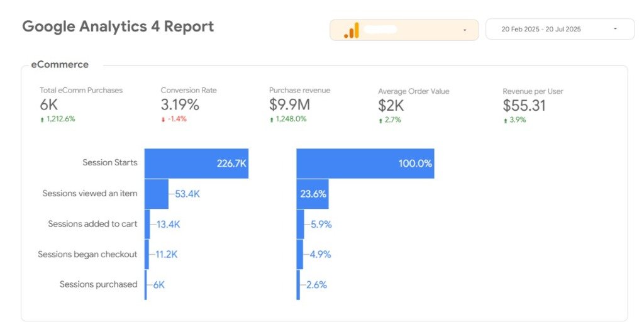Click the green arrow under Total eComm Purchases
The height and width of the screenshot is (322, 644).
point(42,119)
